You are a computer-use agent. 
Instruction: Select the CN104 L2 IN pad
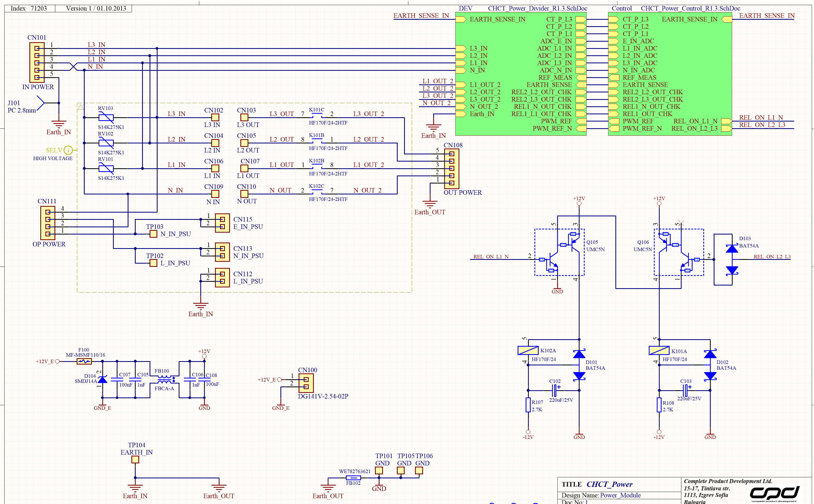pos(215,143)
